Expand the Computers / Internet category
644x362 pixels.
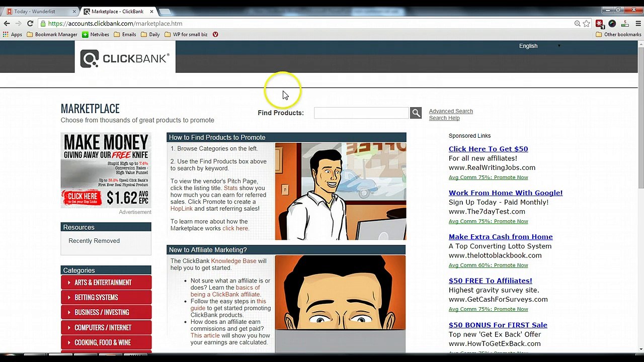pyautogui.click(x=106, y=328)
